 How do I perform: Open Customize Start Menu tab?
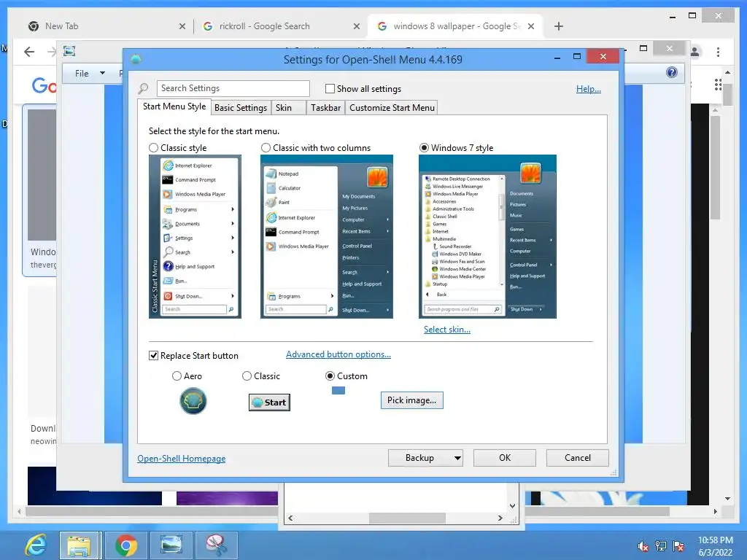[392, 108]
